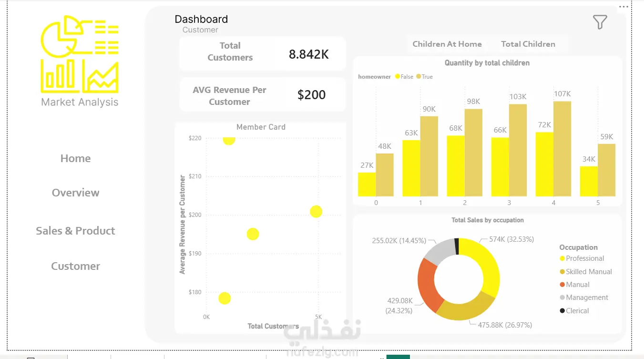Click the 8.842K customers value

[x=309, y=54]
